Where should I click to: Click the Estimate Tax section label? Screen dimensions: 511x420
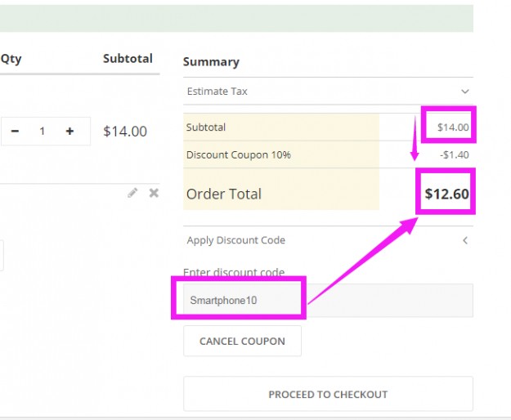tap(217, 92)
